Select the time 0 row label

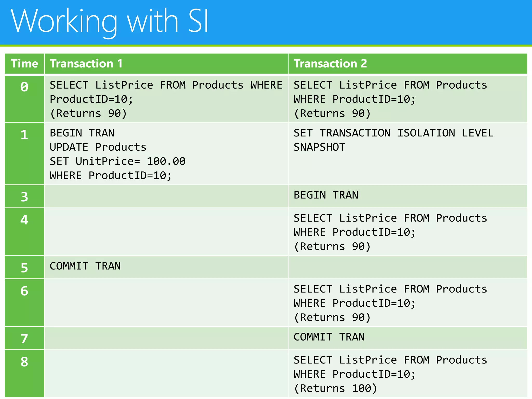(x=24, y=87)
